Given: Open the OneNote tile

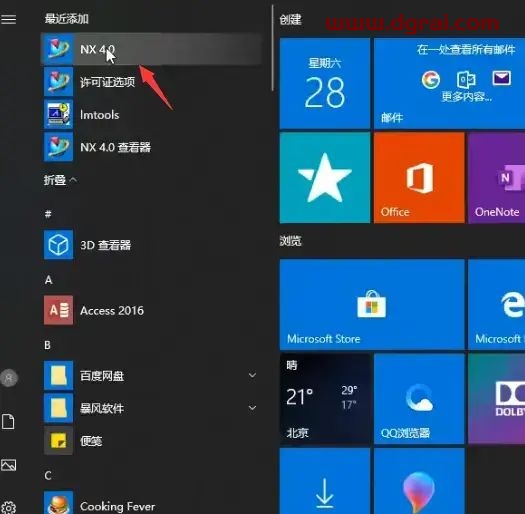Looking at the screenshot, I should [x=497, y=177].
